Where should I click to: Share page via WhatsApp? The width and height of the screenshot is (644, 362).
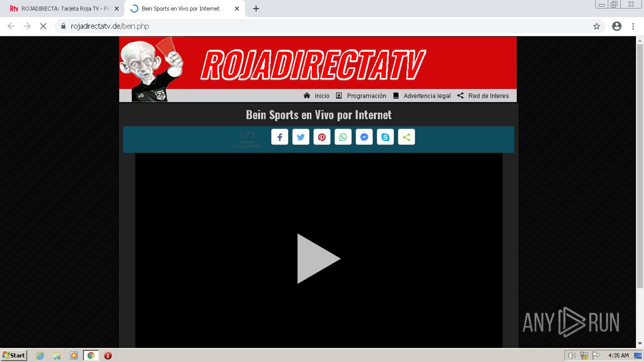point(343,137)
